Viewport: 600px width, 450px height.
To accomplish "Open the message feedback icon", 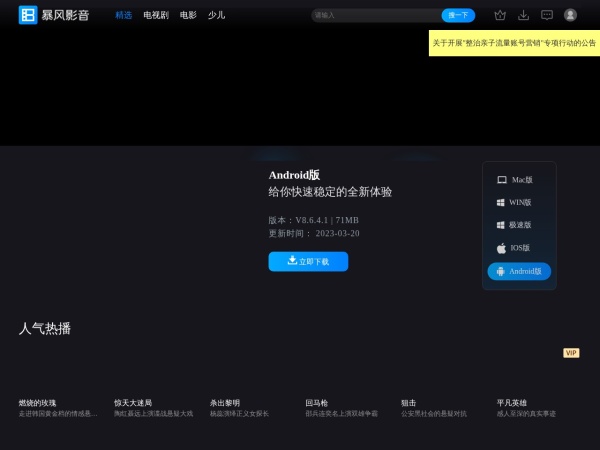I will [547, 15].
